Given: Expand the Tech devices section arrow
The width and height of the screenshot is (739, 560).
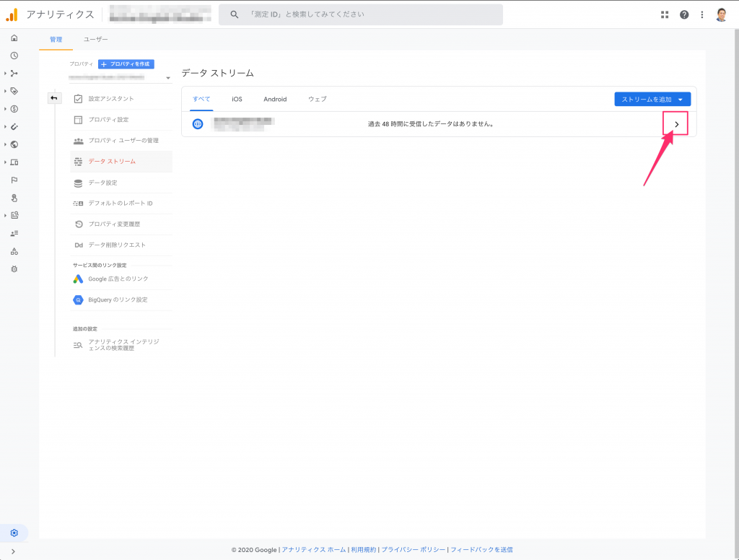Looking at the screenshot, I should click(5, 162).
